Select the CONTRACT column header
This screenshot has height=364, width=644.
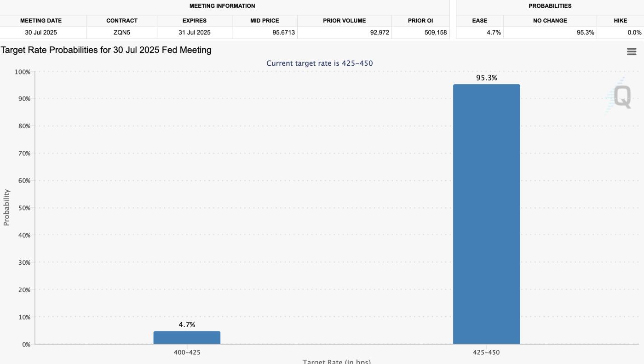coord(122,20)
